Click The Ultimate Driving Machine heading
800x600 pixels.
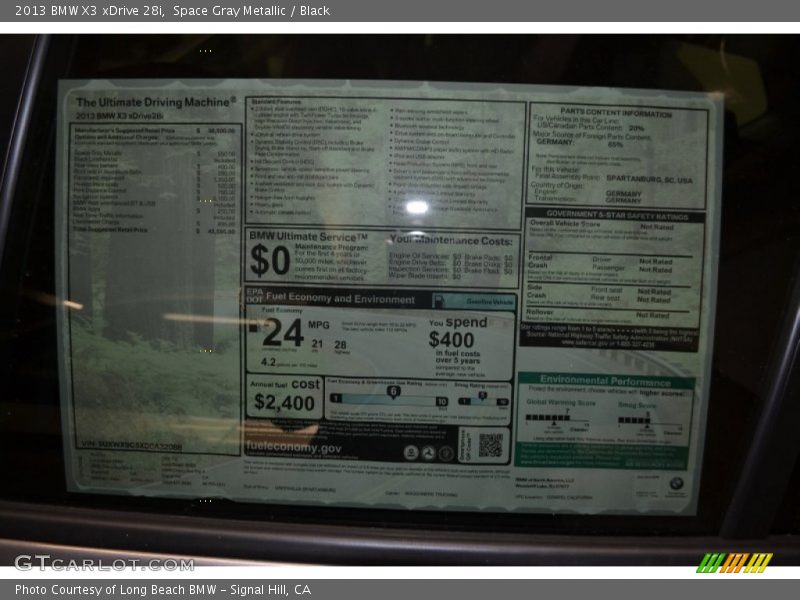(156, 102)
